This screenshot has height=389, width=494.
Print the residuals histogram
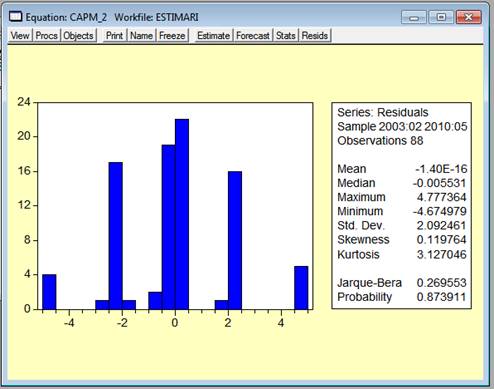click(114, 35)
